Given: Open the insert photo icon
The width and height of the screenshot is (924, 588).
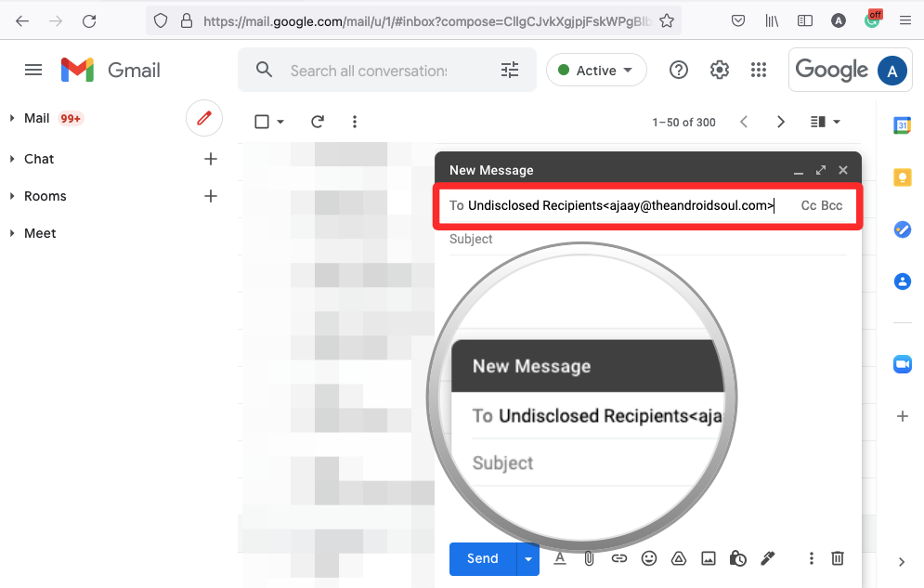Looking at the screenshot, I should [x=709, y=558].
